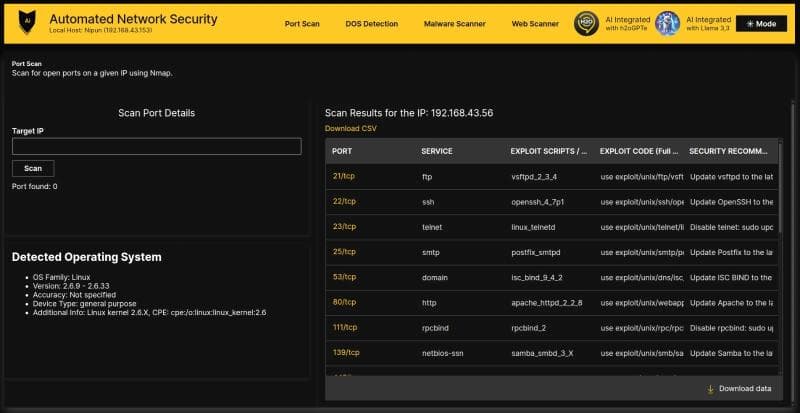
Task: Click the rpcbind service cell
Action: pyautogui.click(x=435, y=328)
